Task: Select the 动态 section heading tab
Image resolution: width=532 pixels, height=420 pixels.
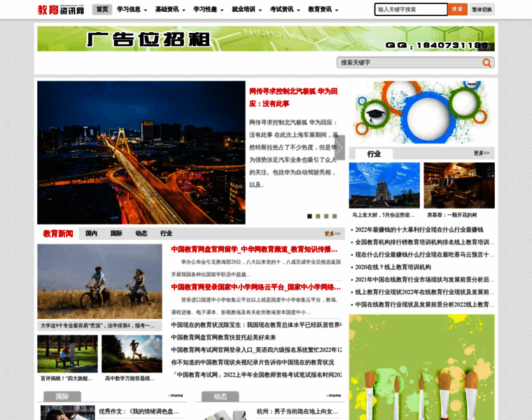Action: click(220, 396)
